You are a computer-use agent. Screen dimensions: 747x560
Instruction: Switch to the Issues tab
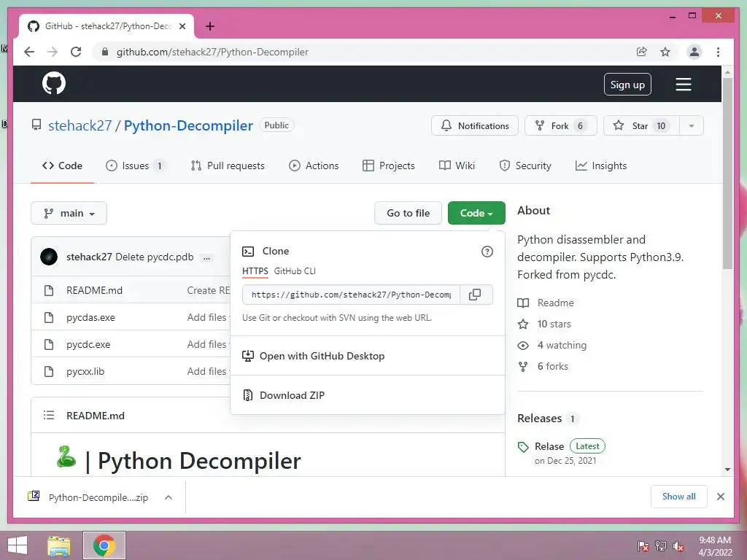pyautogui.click(x=135, y=166)
